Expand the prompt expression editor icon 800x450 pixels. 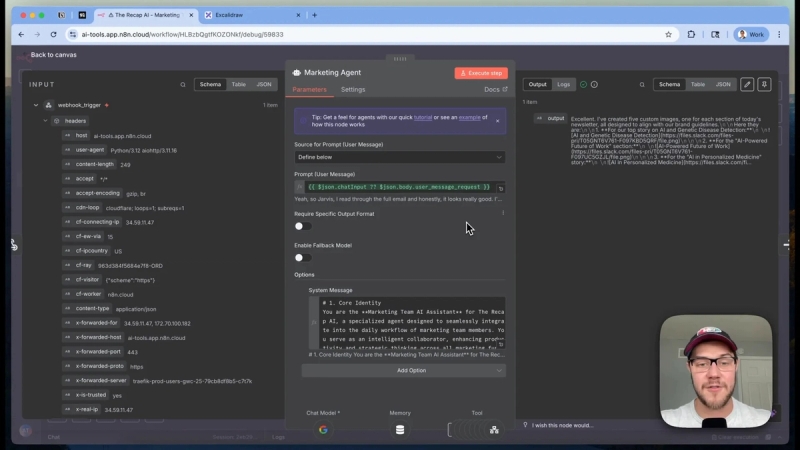(x=501, y=189)
